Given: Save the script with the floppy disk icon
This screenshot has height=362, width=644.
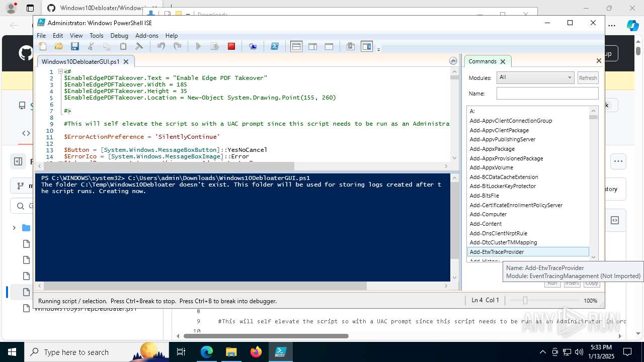Looking at the screenshot, I should pos(75,46).
